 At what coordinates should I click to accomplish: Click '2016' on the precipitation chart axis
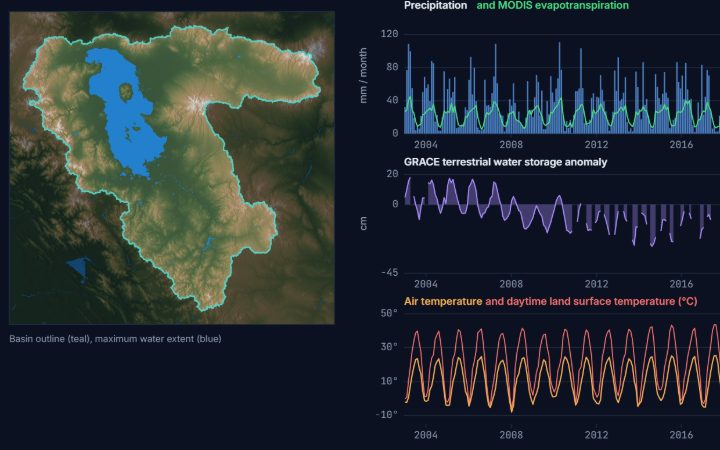pos(681,145)
